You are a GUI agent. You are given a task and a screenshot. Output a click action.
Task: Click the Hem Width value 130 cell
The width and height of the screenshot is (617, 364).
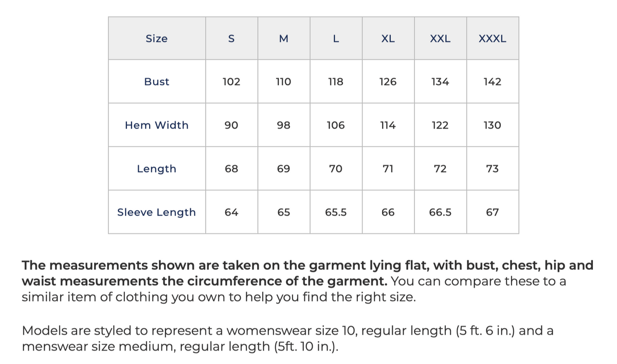(493, 125)
